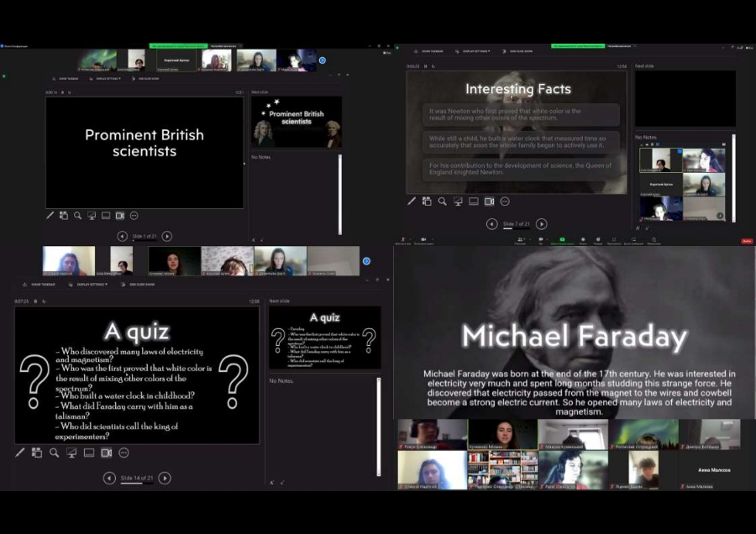Show more participants with blue arrow, A quiz window

point(366,261)
